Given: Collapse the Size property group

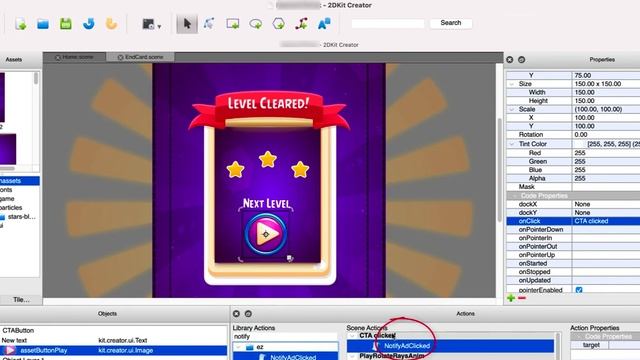Looking at the screenshot, I should (511, 84).
